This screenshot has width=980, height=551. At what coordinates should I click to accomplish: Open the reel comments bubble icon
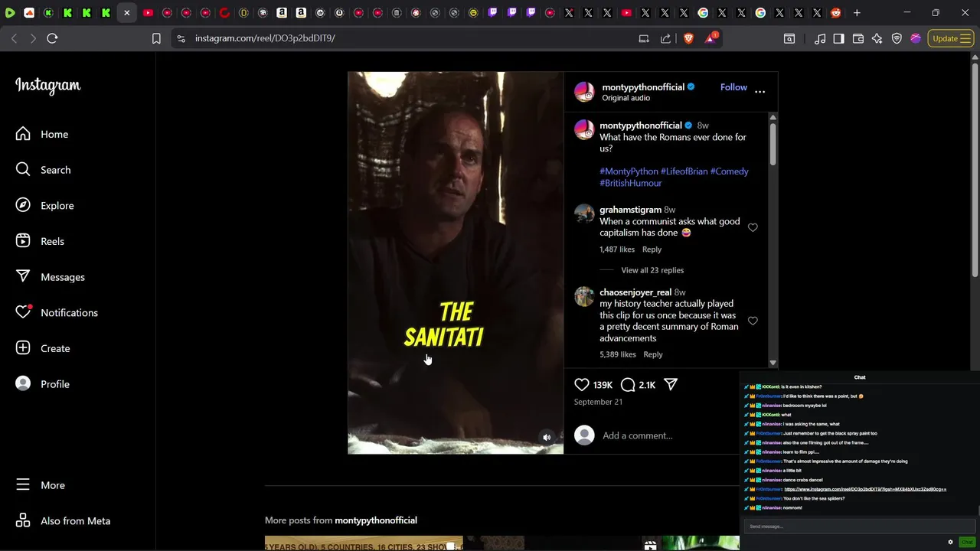[x=628, y=385]
